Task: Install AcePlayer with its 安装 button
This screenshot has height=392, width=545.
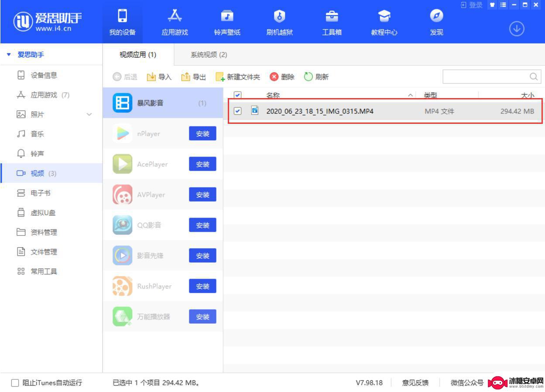Action: click(202, 164)
